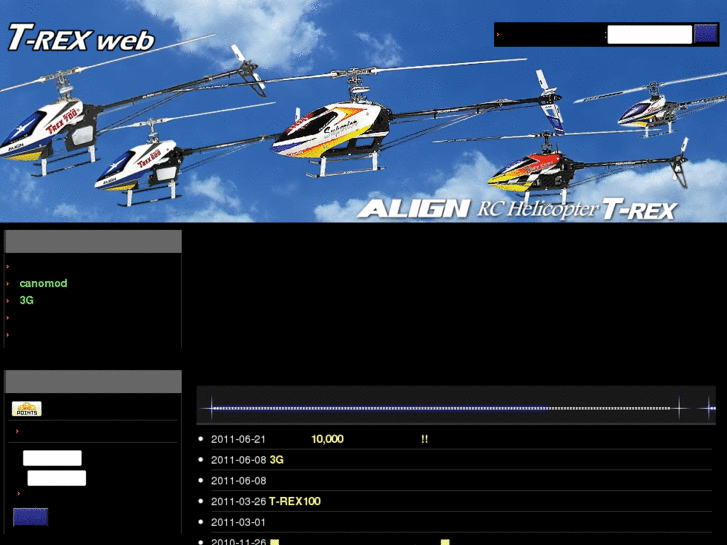The height and width of the screenshot is (545, 727).
Task: Open the green 3G sidebar link
Action: 26,301
